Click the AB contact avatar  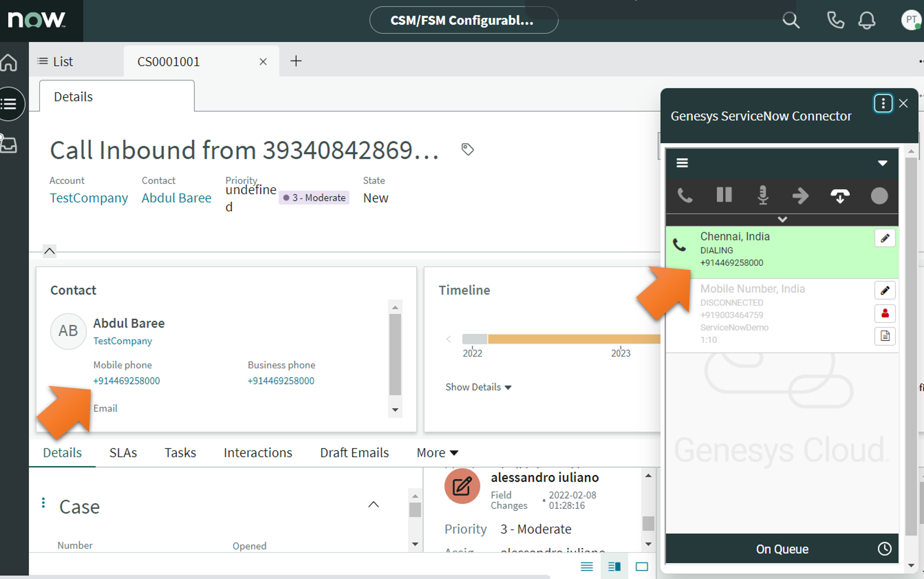click(x=69, y=331)
